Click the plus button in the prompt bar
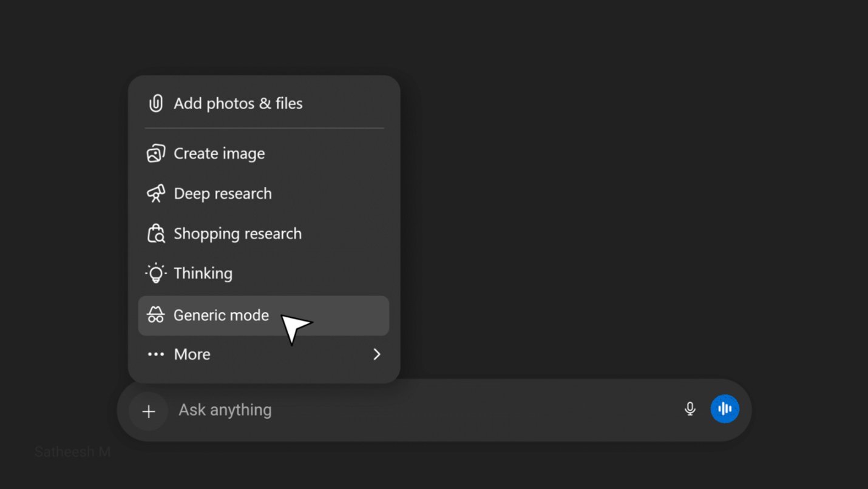This screenshot has height=489, width=868. click(148, 412)
